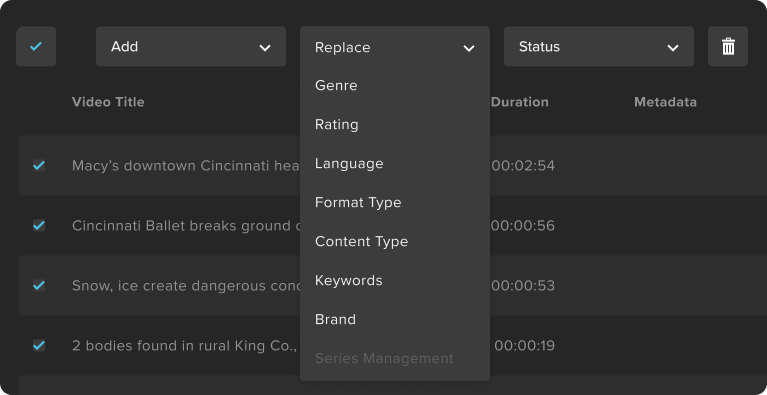767x395 pixels.
Task: Open the Add dropdown
Action: point(191,46)
